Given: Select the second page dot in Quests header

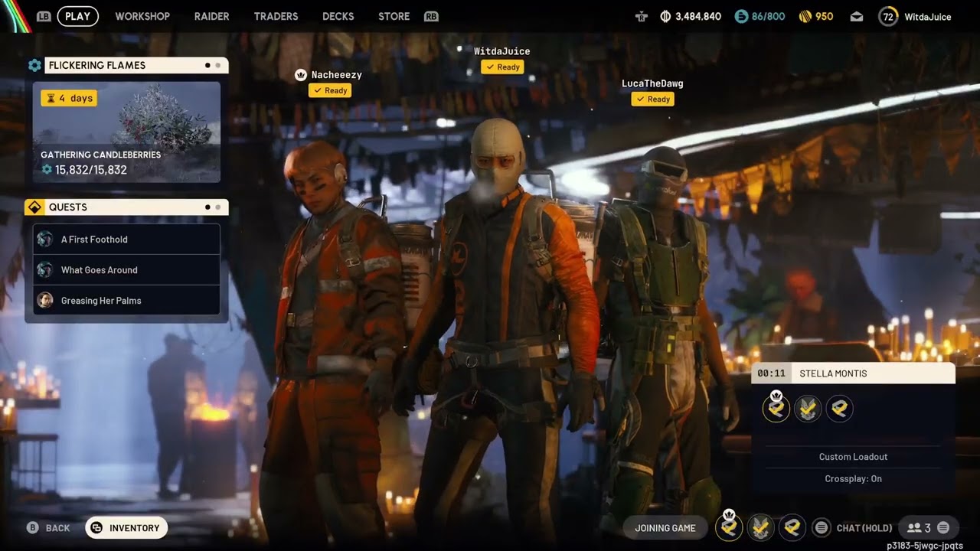Looking at the screenshot, I should pos(218,207).
